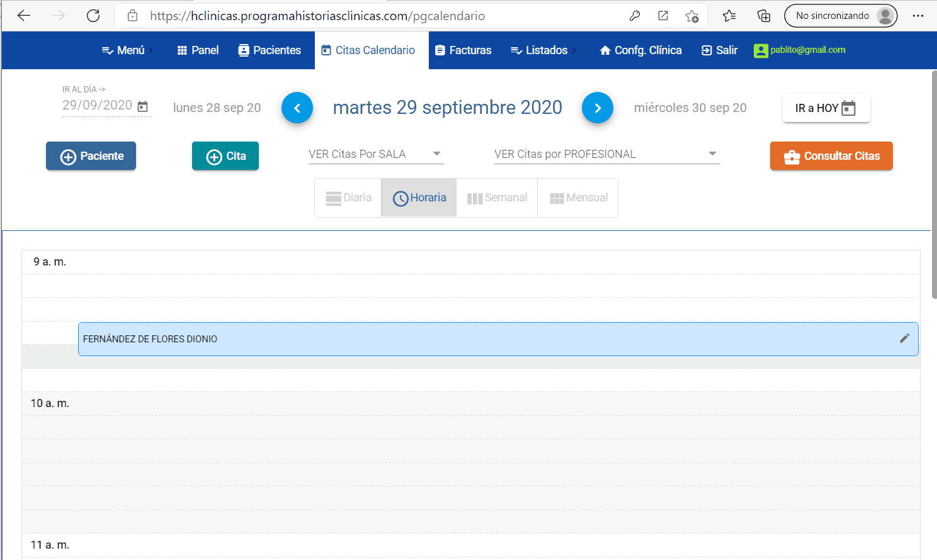Click the pencil icon on Fernández's appointment
937x560 pixels.
point(905,339)
